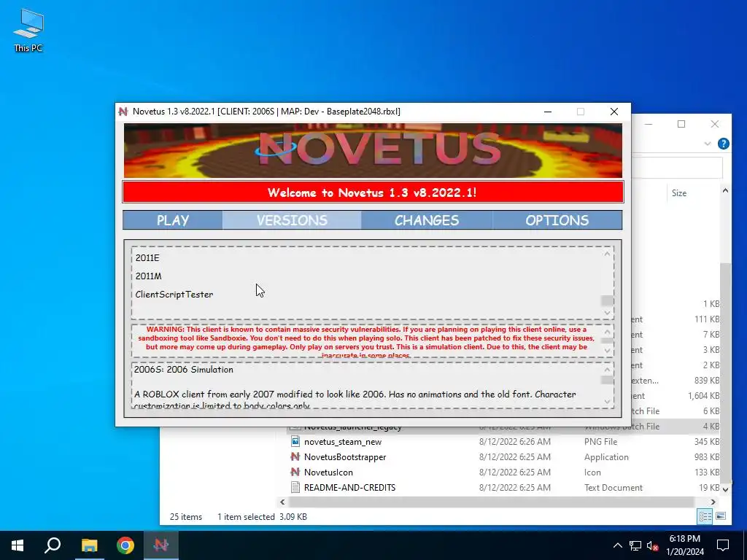The width and height of the screenshot is (747, 560).
Task: Open the Windows Start menu
Action: coord(18,545)
